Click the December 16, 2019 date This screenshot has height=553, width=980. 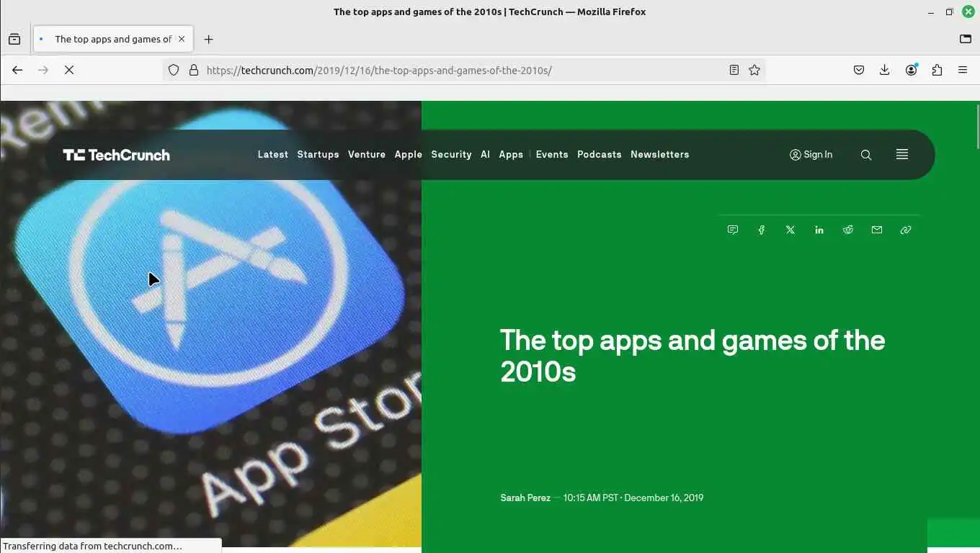click(664, 498)
